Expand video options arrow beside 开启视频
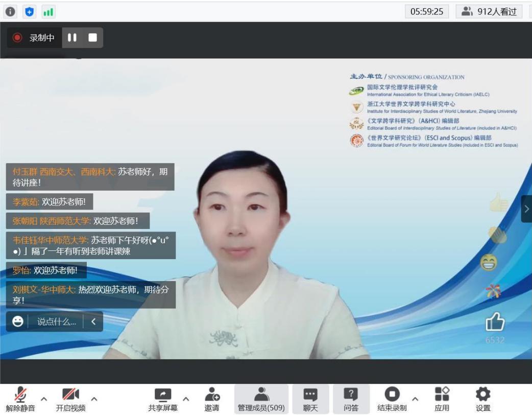532x415 pixels. [x=94, y=399]
